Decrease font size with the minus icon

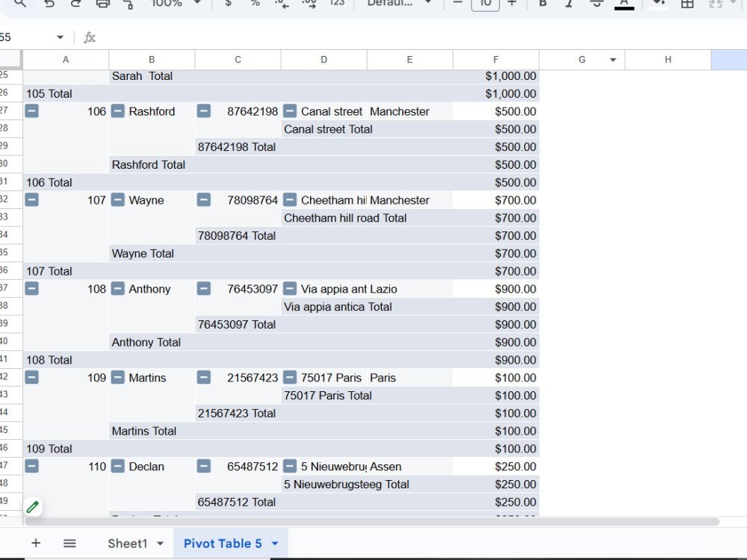click(458, 3)
